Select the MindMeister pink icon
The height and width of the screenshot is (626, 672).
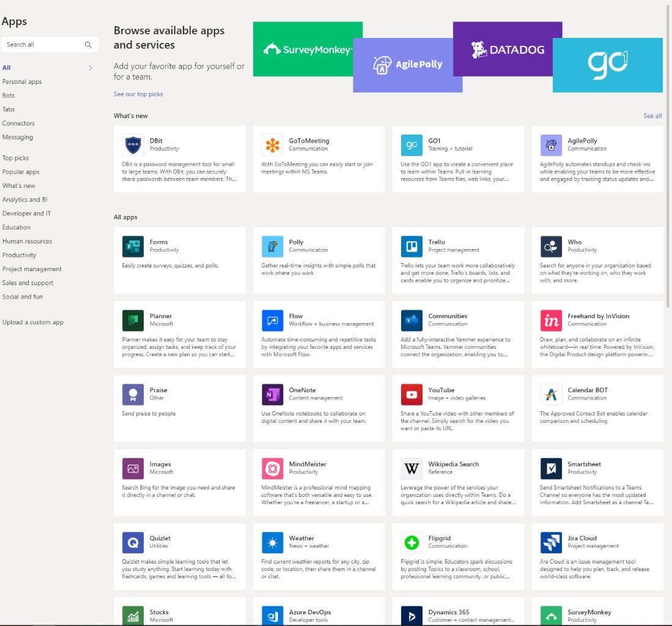pyautogui.click(x=272, y=469)
